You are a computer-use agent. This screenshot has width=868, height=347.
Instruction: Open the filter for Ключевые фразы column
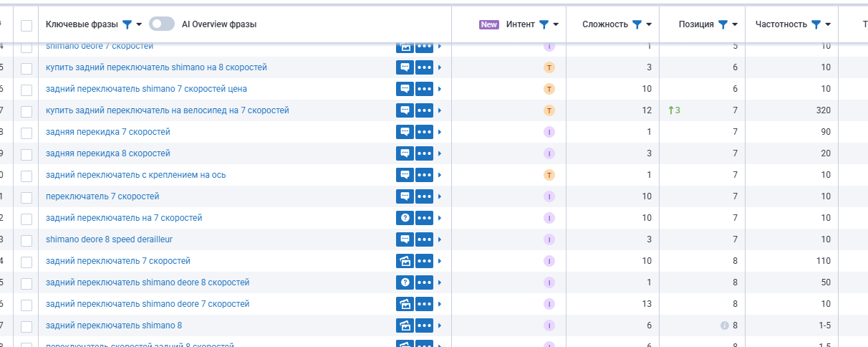[127, 24]
